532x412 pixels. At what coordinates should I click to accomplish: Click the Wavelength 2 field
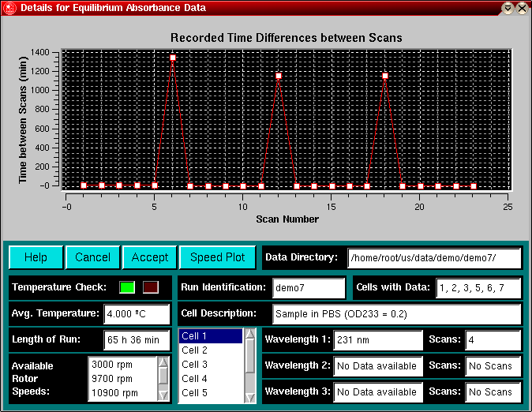(x=378, y=366)
